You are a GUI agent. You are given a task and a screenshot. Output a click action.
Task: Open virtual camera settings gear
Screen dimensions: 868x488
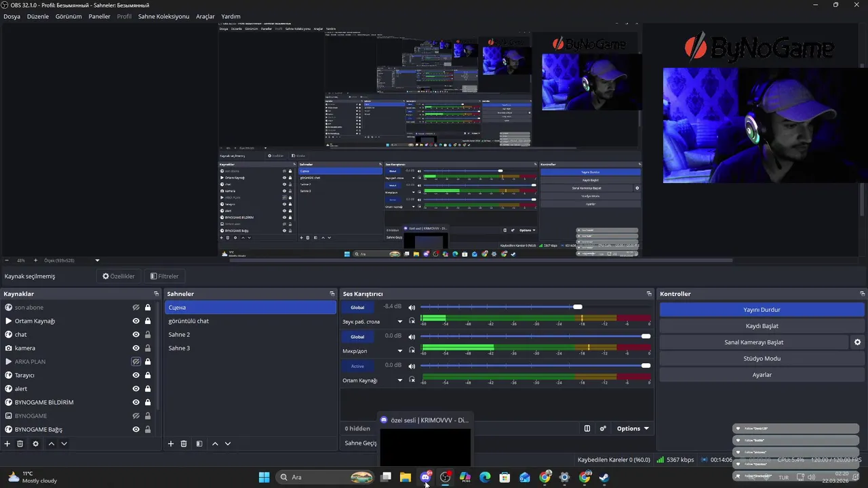pyautogui.click(x=857, y=342)
